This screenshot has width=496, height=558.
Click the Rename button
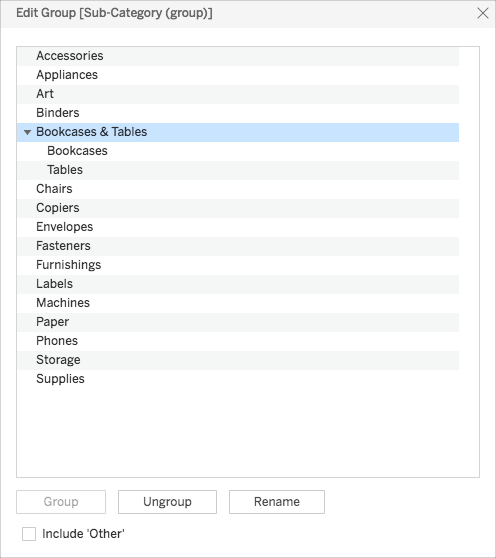pyautogui.click(x=277, y=502)
